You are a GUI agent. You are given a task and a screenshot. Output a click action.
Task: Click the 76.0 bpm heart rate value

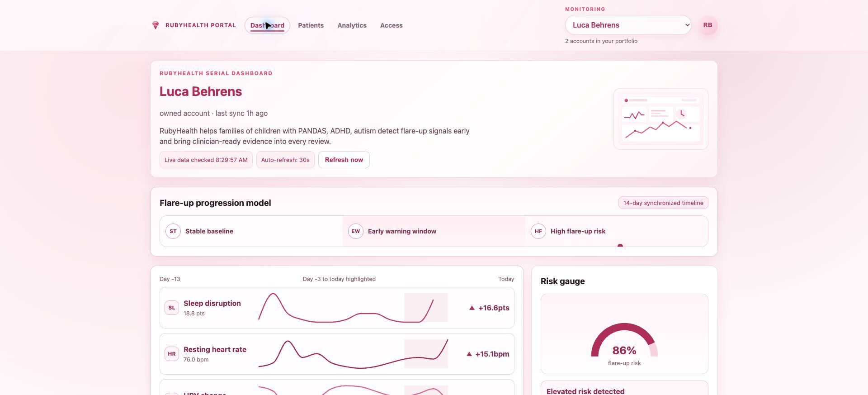196,359
